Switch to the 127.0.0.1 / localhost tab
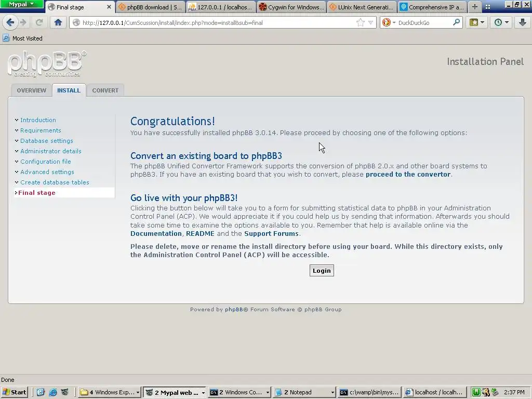The width and height of the screenshot is (532, 399). (x=221, y=7)
